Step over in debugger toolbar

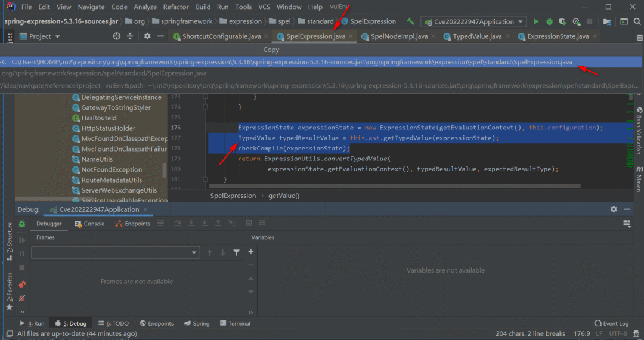(178, 223)
